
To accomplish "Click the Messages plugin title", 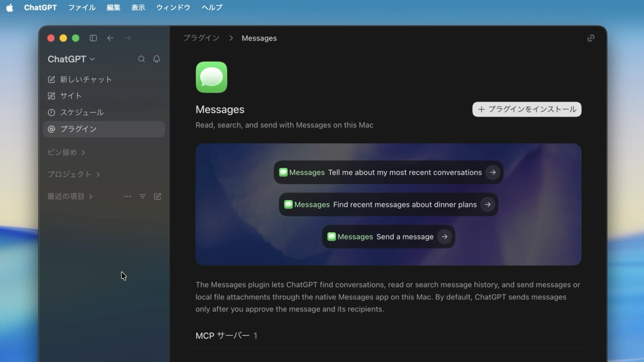I will pos(220,110).
